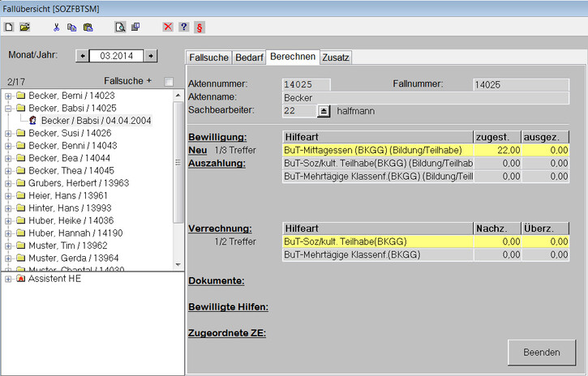This screenshot has width=588, height=376.
Task: Open help with the question mark icon
Action: 183,27
